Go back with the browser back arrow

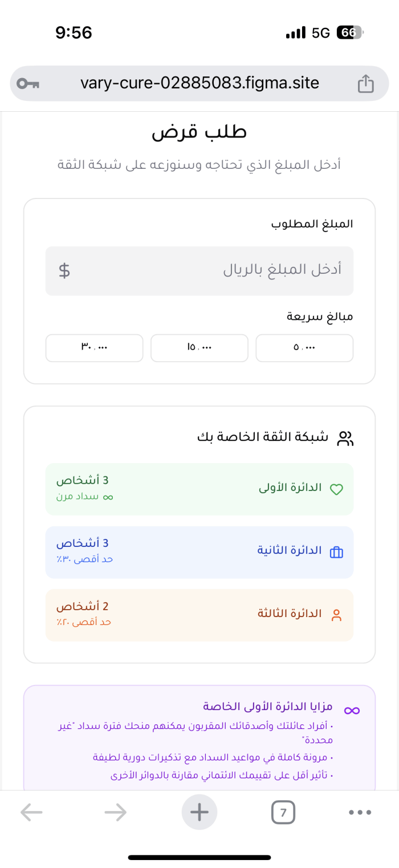(x=31, y=812)
